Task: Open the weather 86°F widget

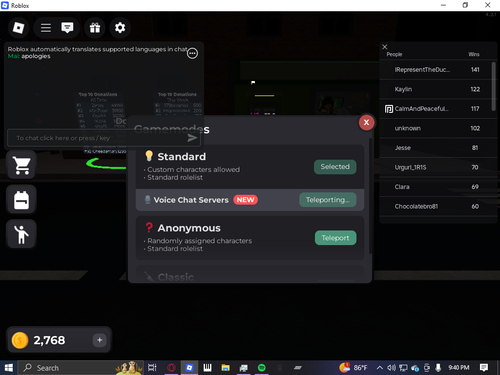Action: 353,368
